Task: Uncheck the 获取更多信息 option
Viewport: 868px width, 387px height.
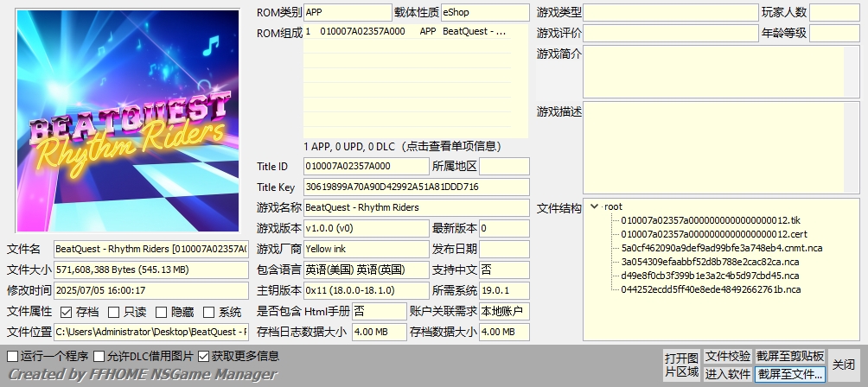Action: [x=204, y=356]
